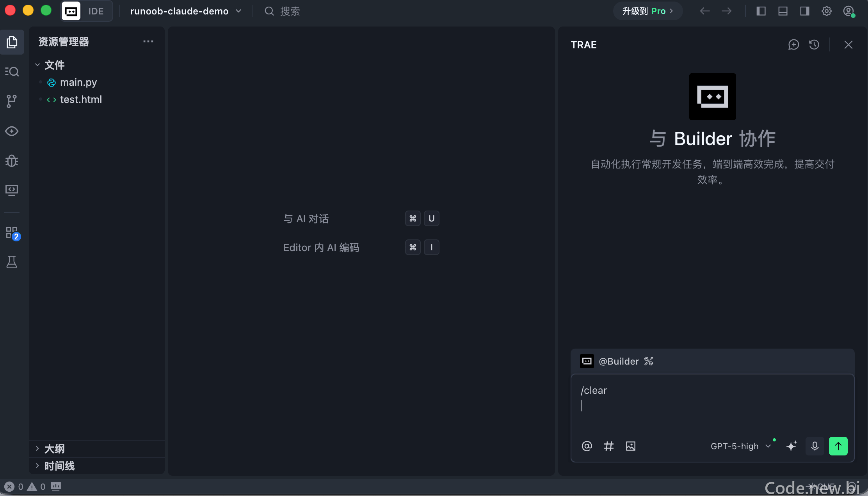868x496 pixels.
Task: Click the warnings triangle in status bar
Action: point(32,487)
